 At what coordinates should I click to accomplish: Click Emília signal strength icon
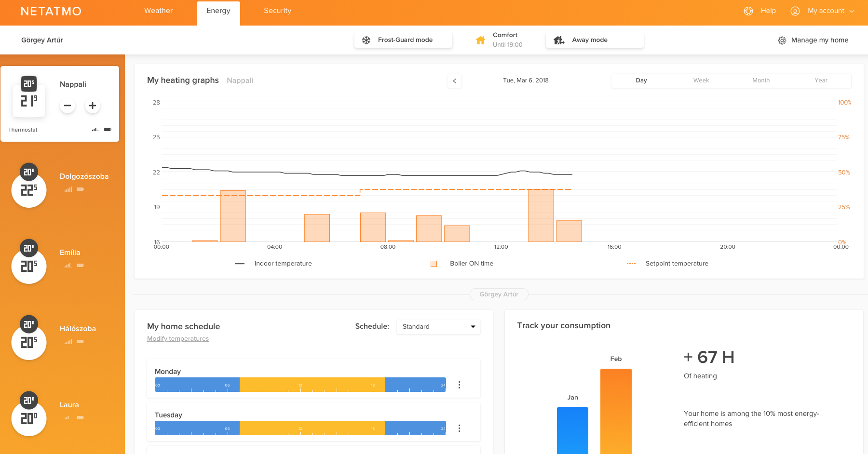coord(68,266)
